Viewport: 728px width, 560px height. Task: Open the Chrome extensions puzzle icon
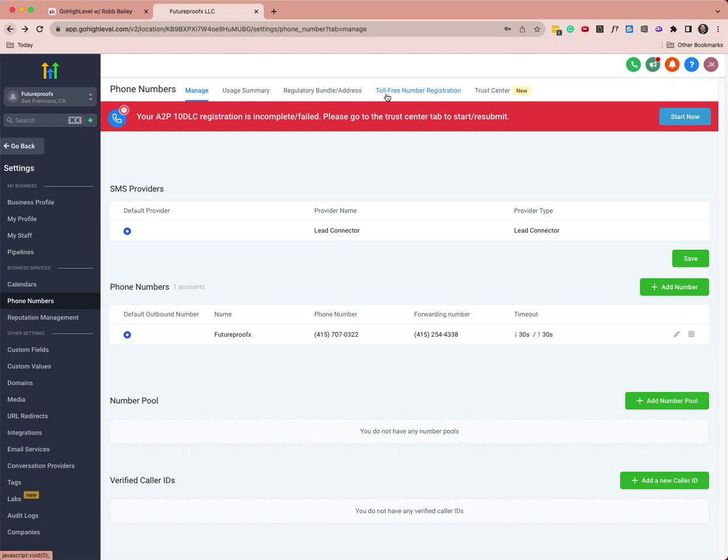pos(673,29)
